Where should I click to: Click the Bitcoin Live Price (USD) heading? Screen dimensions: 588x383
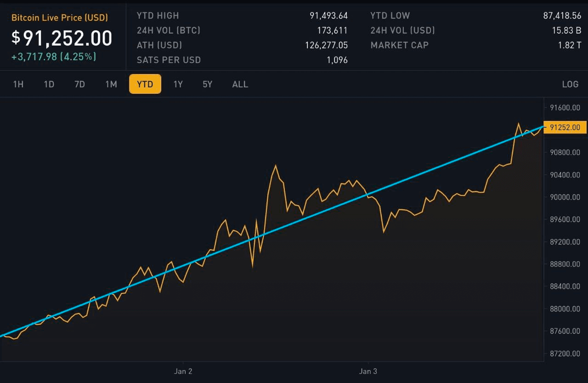tap(60, 18)
